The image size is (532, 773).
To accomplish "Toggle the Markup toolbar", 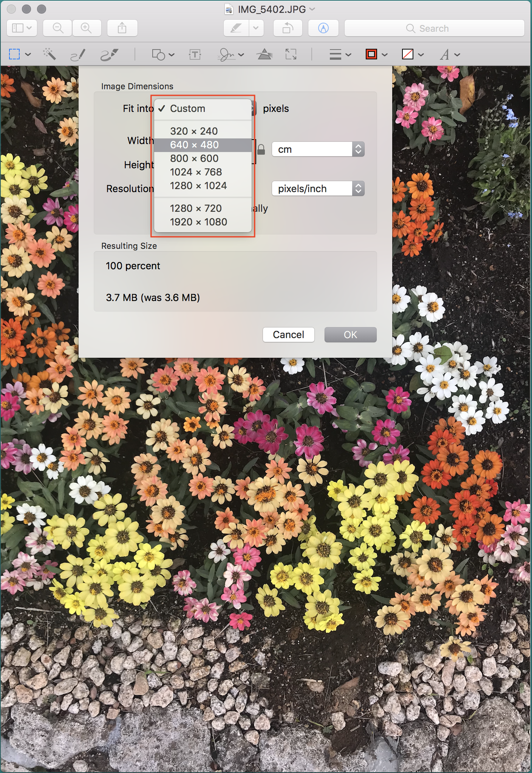I will (x=323, y=28).
